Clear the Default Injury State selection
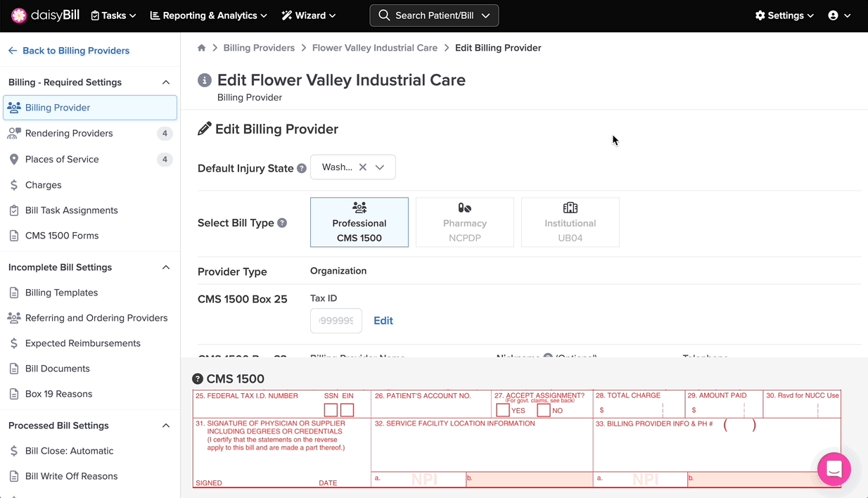The width and height of the screenshot is (868, 498). (363, 167)
